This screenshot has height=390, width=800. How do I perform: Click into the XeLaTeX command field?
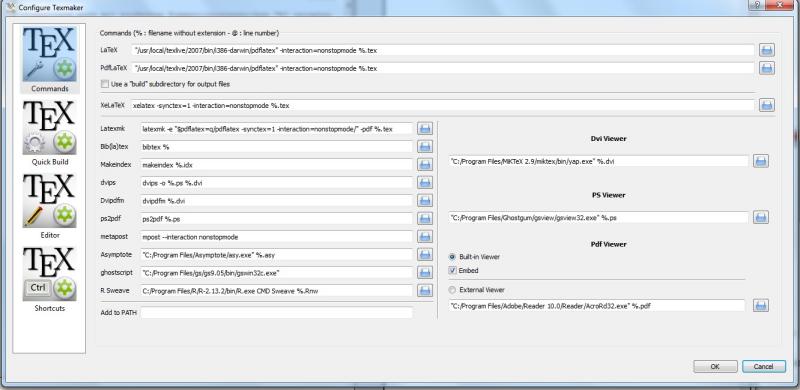(x=442, y=105)
